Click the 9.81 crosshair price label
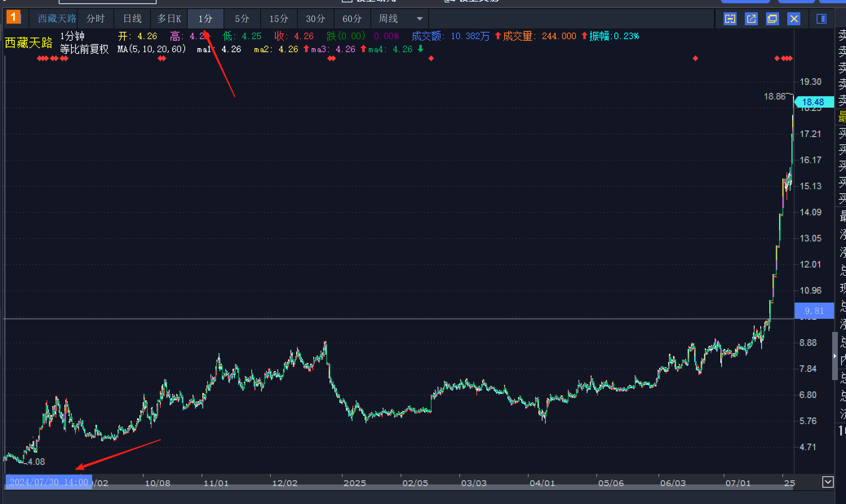This screenshot has height=504, width=846. (x=814, y=311)
